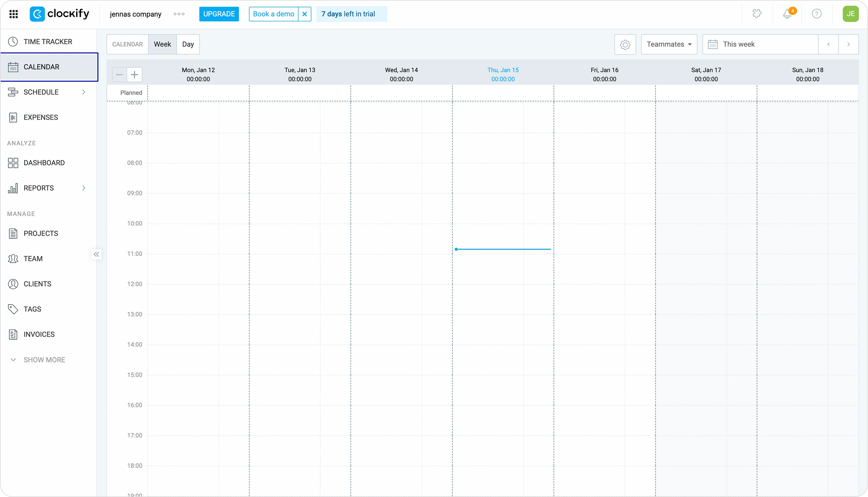Expand the Reports submenu

pyautogui.click(x=84, y=188)
